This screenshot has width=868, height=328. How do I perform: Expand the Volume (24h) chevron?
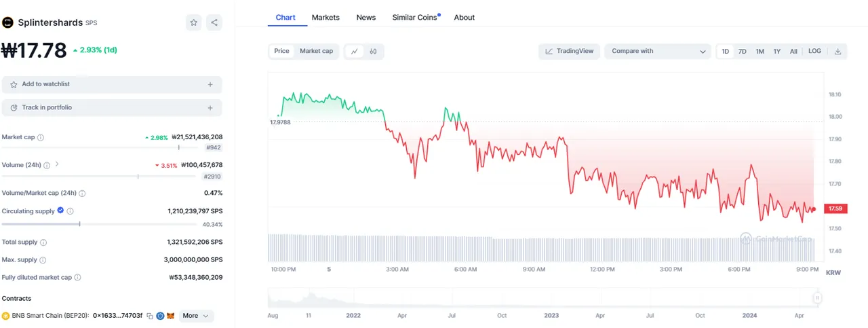(x=57, y=164)
